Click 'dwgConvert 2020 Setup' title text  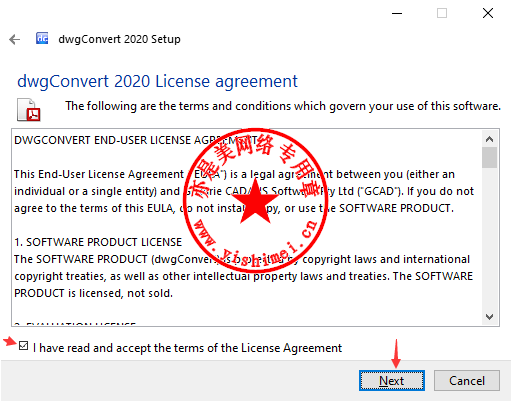tap(119, 39)
